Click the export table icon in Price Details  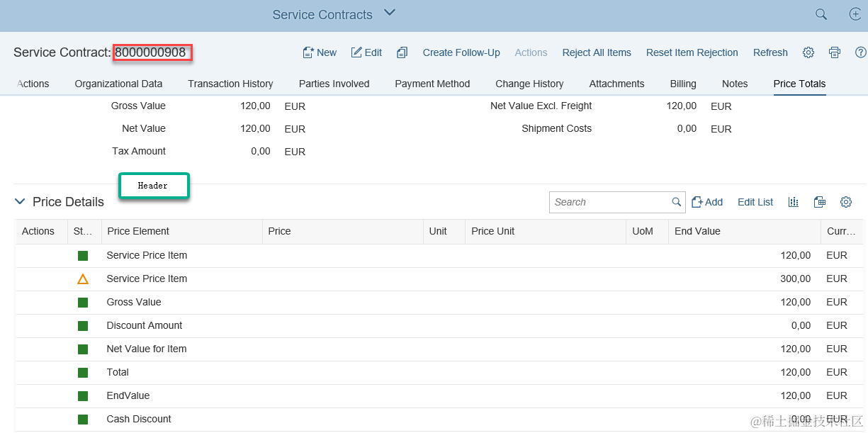820,202
